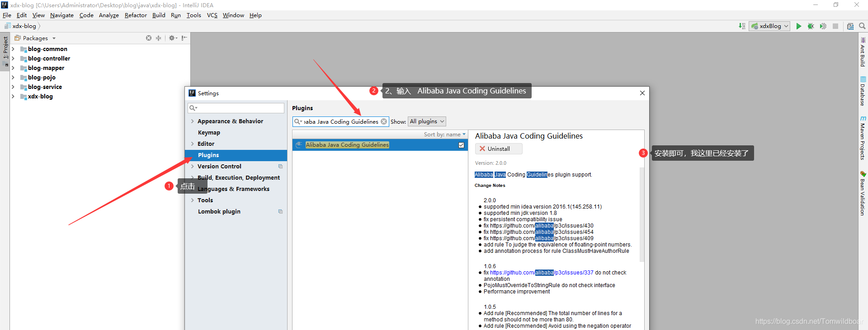
Task: Open Bean Validation side panel
Action: [863, 193]
